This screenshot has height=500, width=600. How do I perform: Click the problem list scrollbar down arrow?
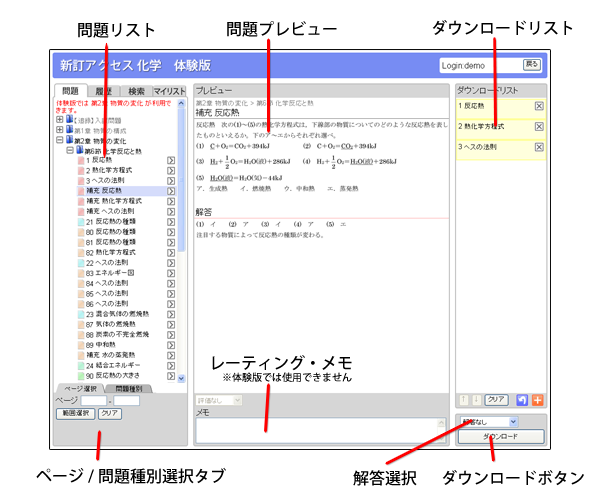click(181, 378)
